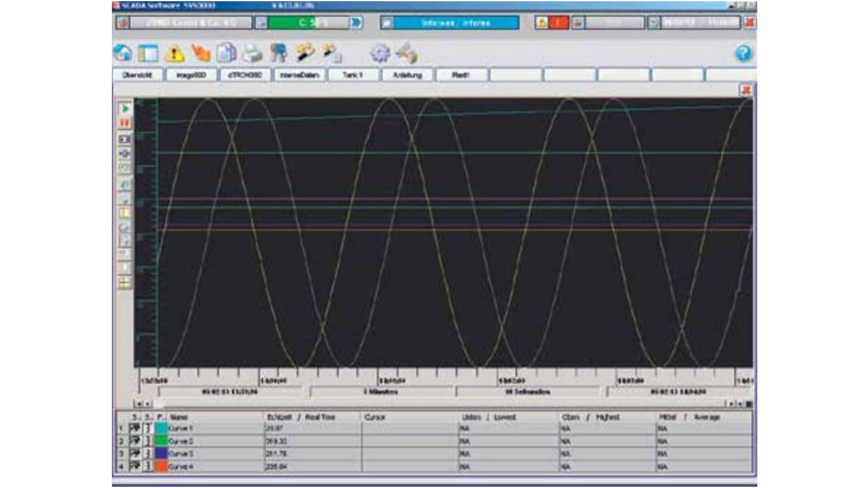Start trend with the green play button
Screen dimensions: 868x488
tap(125, 108)
